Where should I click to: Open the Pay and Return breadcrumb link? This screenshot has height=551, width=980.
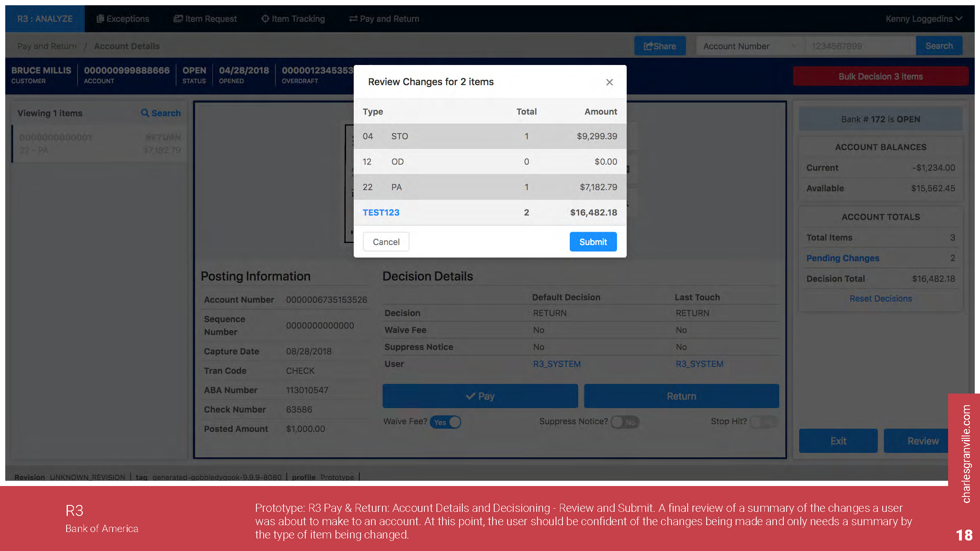[47, 46]
